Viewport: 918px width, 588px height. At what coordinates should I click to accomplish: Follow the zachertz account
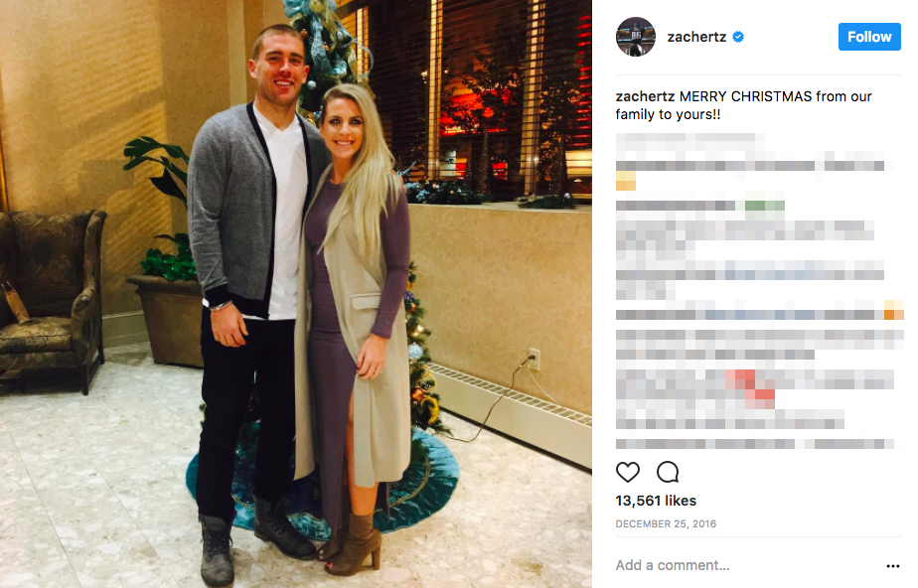tap(869, 37)
